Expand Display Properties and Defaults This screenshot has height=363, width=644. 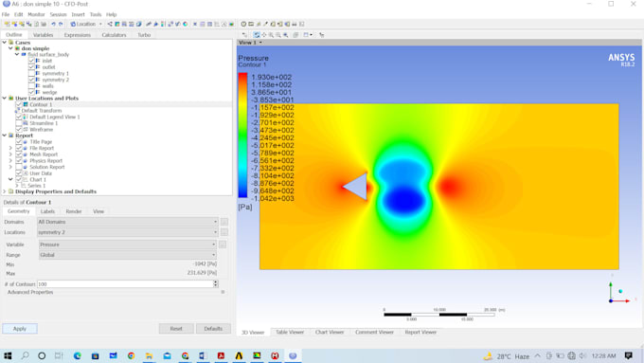pyautogui.click(x=5, y=191)
